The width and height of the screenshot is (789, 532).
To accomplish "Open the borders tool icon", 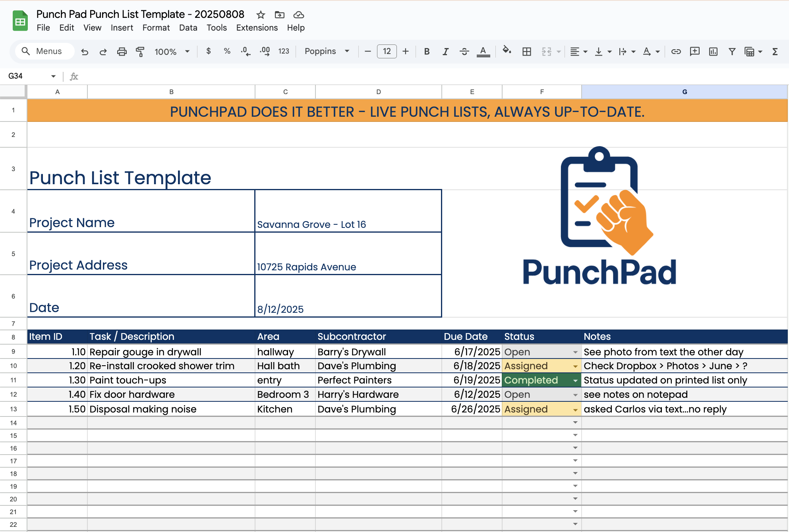I will [526, 52].
